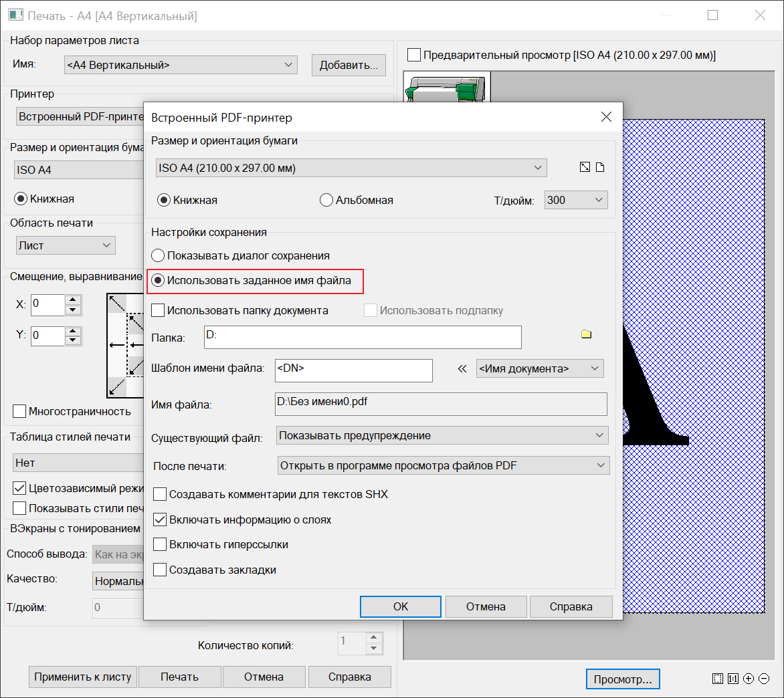Click the diagonal-arrow paper size icon
This screenshot has height=698, width=784.
coord(585,168)
